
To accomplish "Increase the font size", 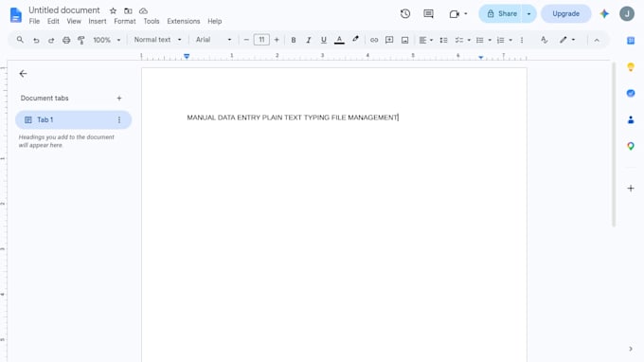I will coord(277,40).
